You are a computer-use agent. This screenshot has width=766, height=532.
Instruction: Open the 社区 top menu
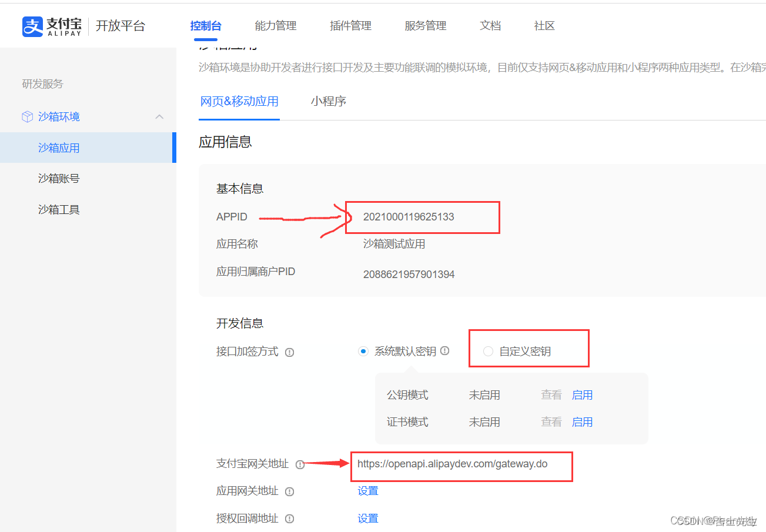544,26
